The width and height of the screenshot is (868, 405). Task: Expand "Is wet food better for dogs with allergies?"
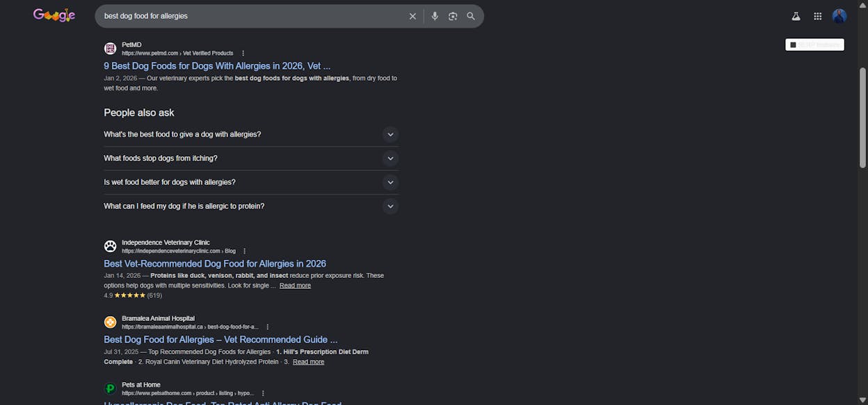(x=251, y=182)
